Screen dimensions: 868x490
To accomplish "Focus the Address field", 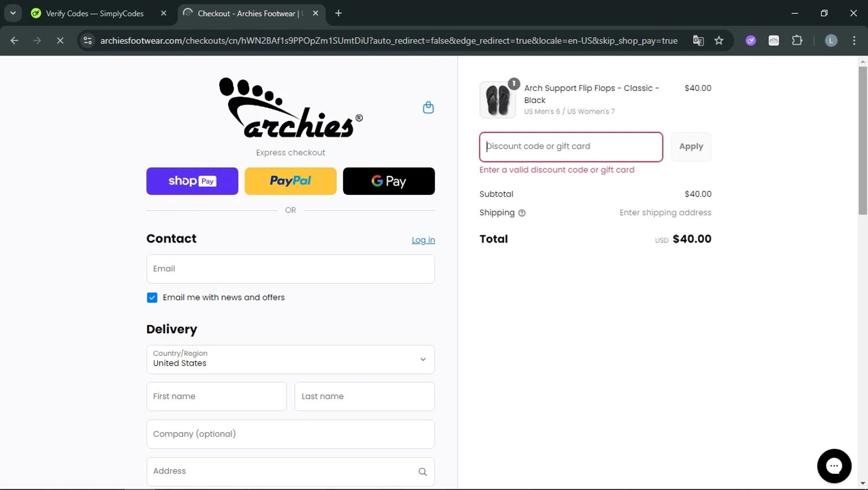I will 290,471.
